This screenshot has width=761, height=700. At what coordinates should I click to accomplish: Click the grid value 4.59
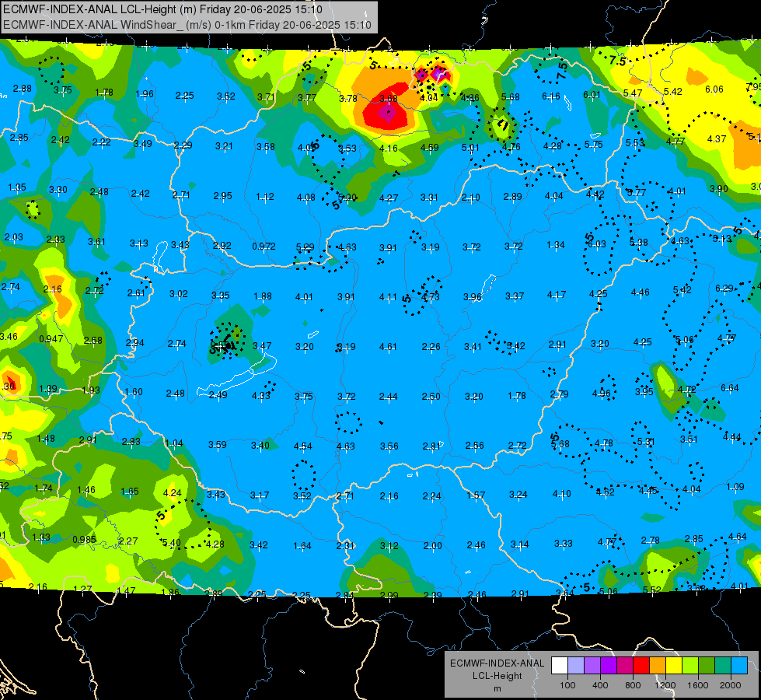pos(430,147)
